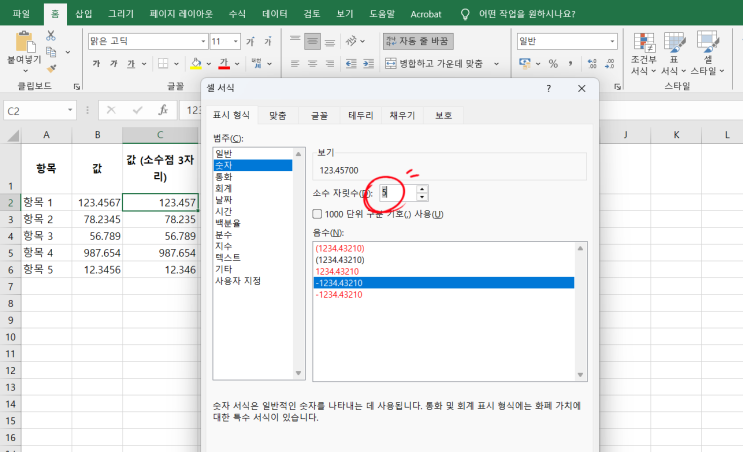Image resolution: width=743 pixels, height=452 pixels.
Task: Click the Paste clipboard icon
Action: (x=25, y=42)
